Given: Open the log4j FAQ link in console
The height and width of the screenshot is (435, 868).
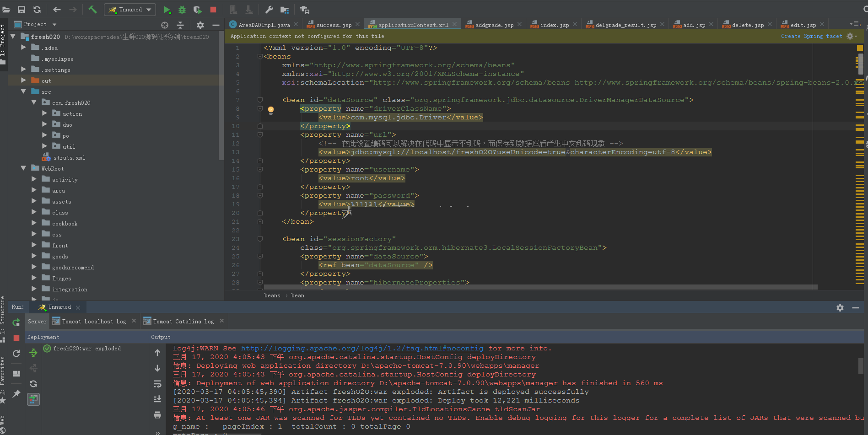Looking at the screenshot, I should pos(361,349).
